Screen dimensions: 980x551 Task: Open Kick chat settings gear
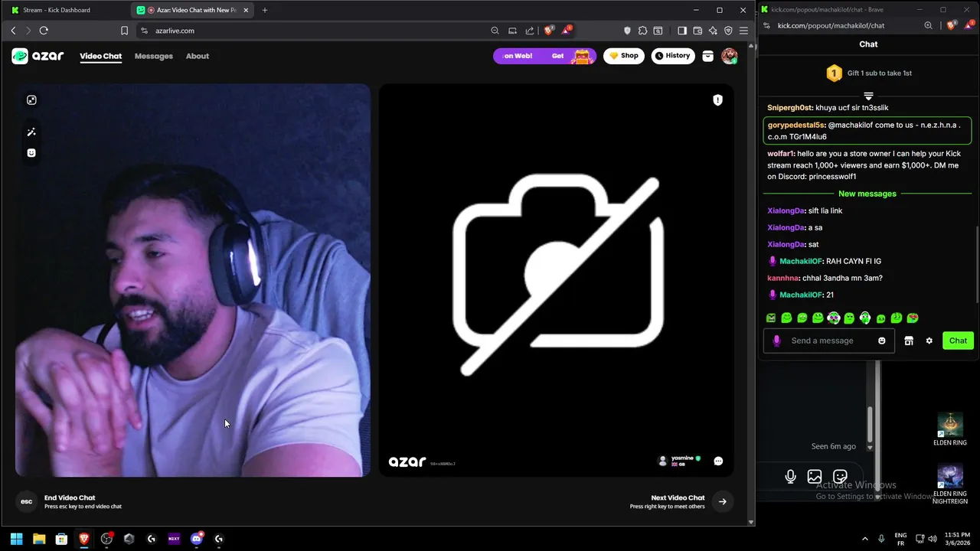[x=929, y=341]
